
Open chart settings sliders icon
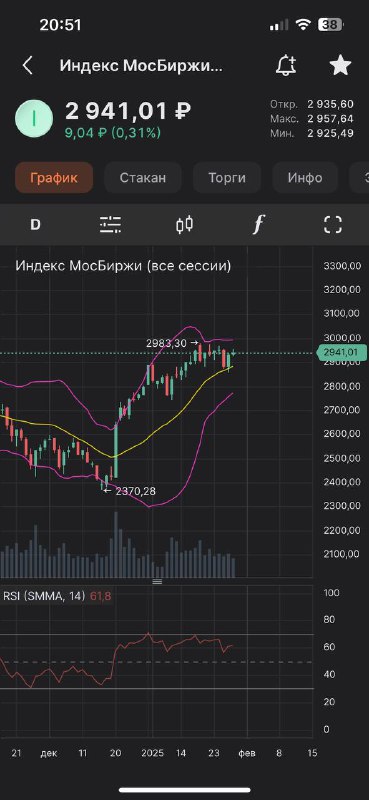click(110, 224)
